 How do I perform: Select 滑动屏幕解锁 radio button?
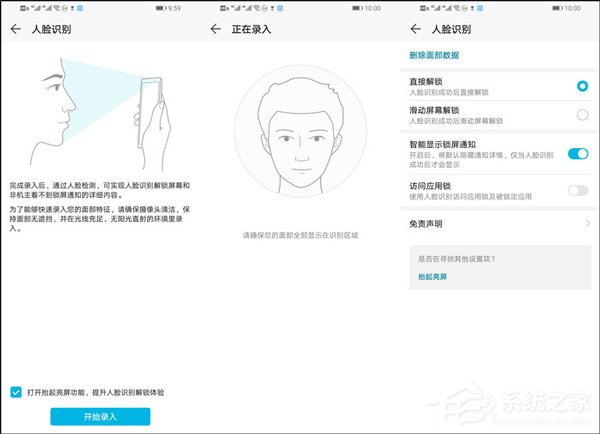point(582,114)
